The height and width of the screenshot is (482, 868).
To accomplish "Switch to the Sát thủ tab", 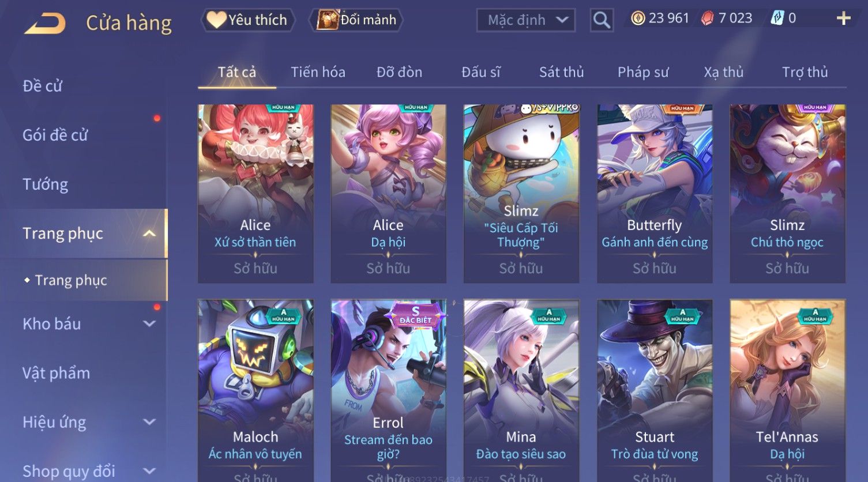I will [x=561, y=72].
